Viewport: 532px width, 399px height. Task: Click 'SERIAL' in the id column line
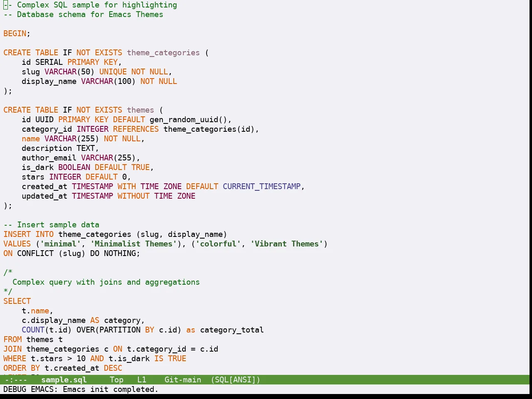49,62
